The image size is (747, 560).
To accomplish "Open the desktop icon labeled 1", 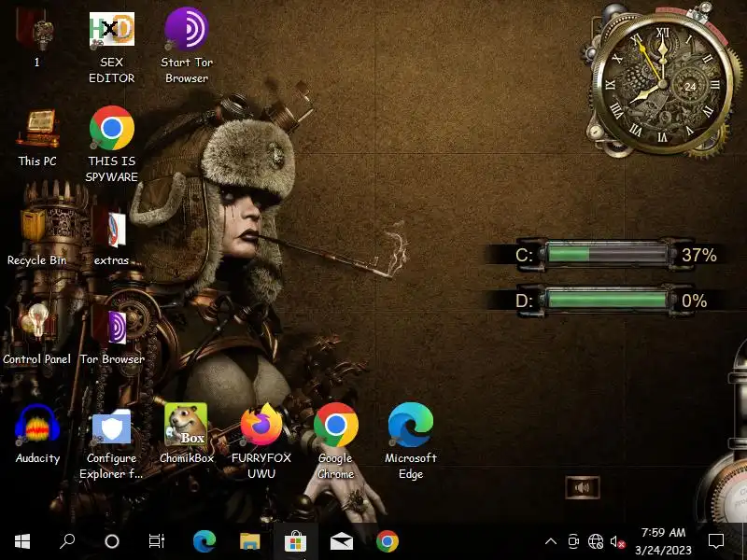I will coord(36,39).
